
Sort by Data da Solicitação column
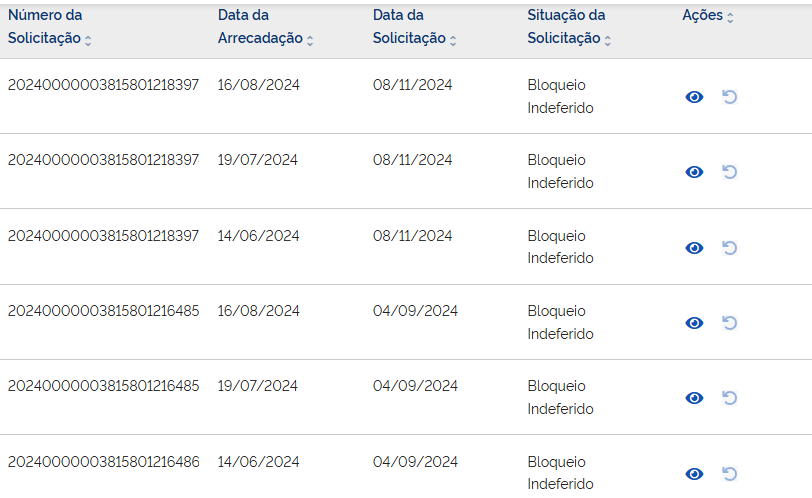pyautogui.click(x=453, y=41)
